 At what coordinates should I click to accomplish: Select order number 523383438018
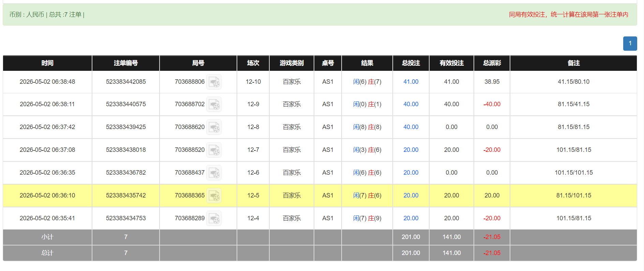pyautogui.click(x=126, y=150)
